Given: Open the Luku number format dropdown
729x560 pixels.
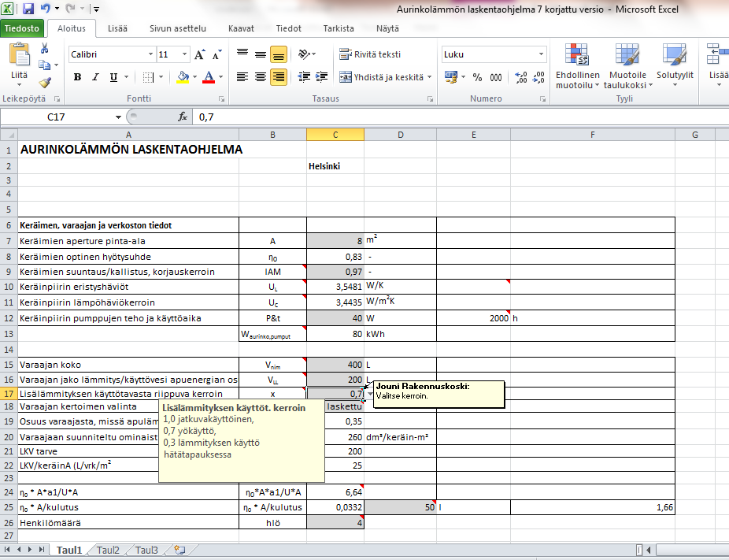Looking at the screenshot, I should [x=541, y=54].
